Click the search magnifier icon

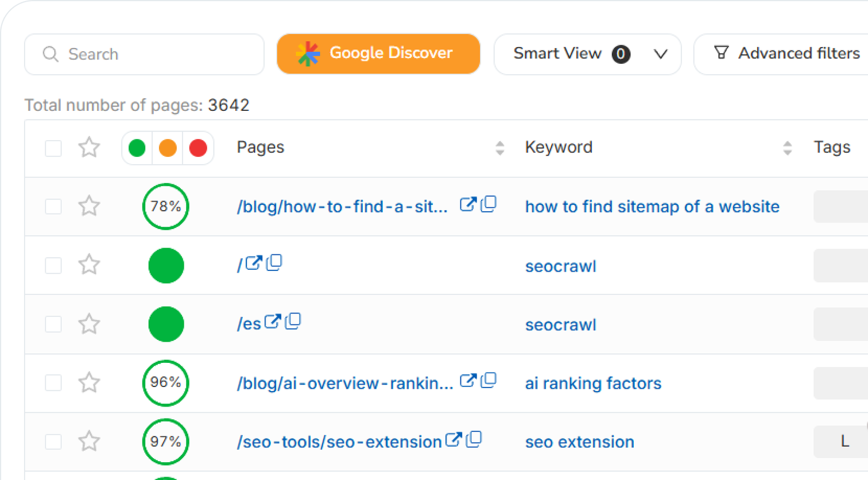[x=51, y=54]
